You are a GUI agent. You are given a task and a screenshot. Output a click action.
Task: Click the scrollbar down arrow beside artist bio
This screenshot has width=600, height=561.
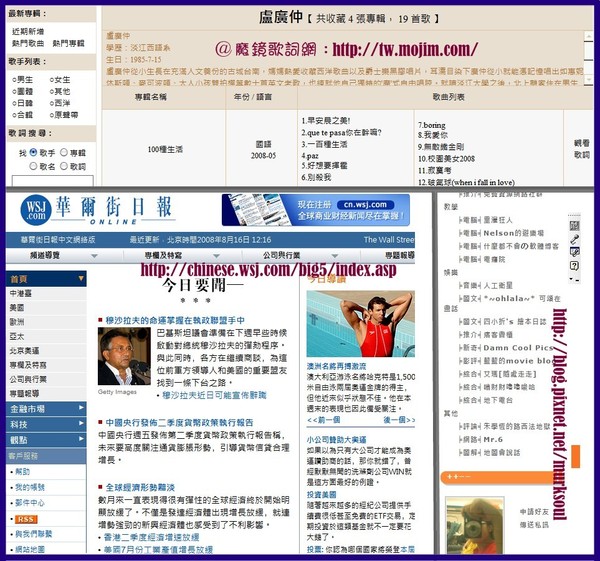click(x=589, y=79)
